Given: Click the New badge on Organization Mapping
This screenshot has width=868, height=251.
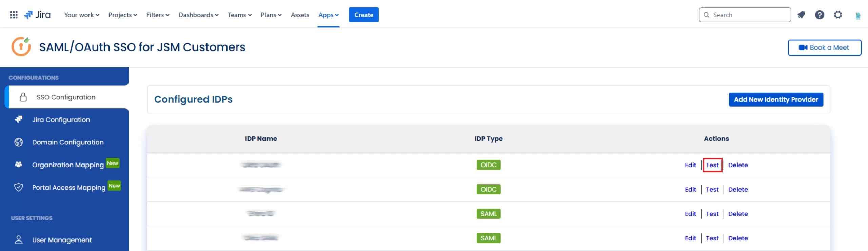Looking at the screenshot, I should [113, 163].
